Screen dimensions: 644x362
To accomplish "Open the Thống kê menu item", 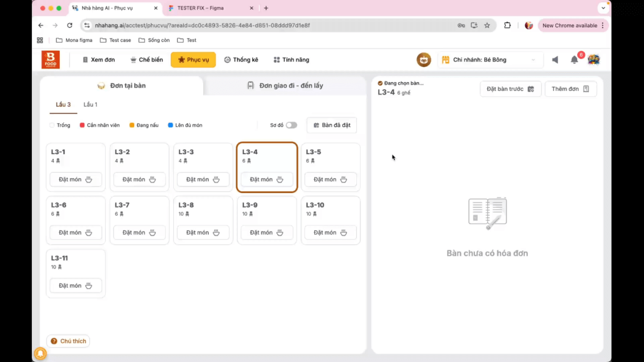I will pyautogui.click(x=241, y=60).
